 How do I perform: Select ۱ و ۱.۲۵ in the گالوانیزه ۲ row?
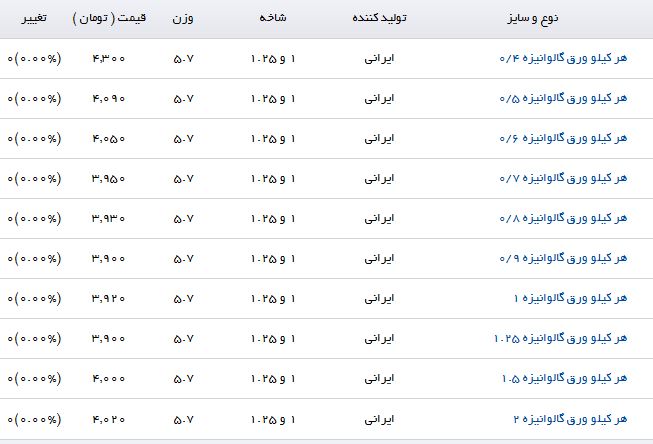(x=273, y=419)
